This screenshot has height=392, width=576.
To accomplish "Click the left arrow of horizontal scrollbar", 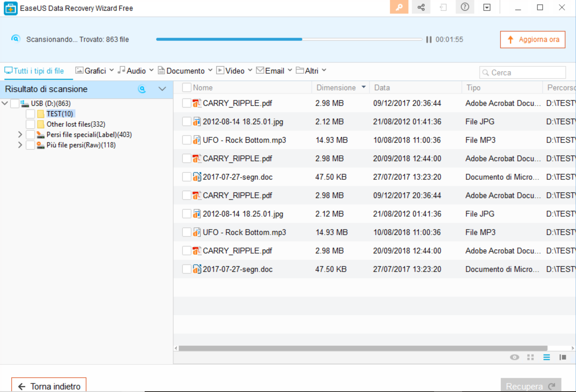I will pyautogui.click(x=176, y=348).
